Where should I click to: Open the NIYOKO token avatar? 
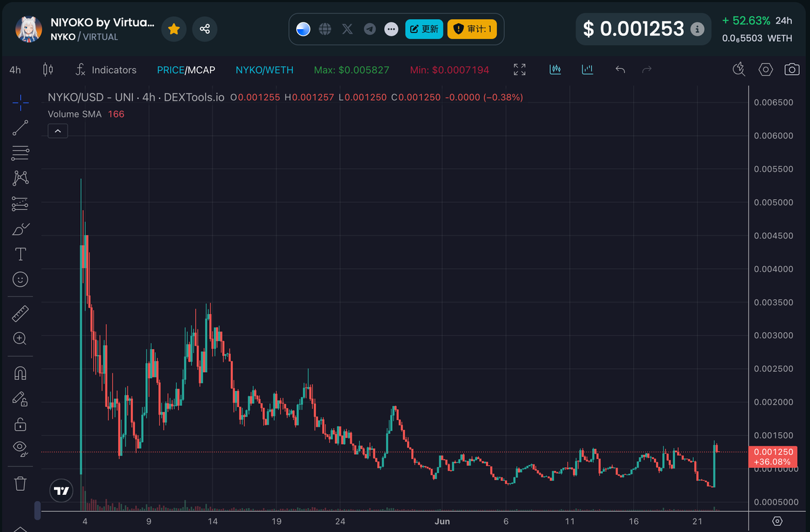click(29, 29)
